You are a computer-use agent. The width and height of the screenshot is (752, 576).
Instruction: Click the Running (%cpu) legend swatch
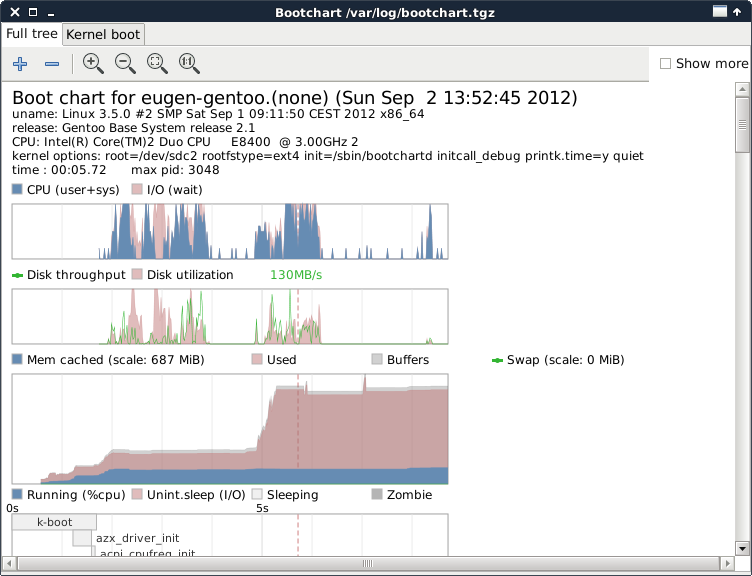(x=17, y=494)
